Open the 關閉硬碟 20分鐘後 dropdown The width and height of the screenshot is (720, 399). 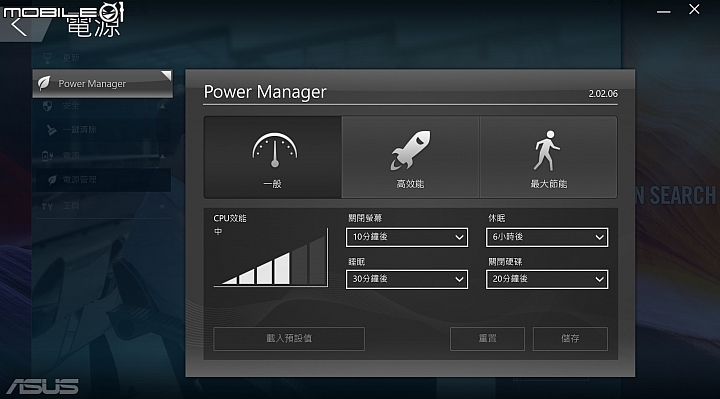(547, 279)
